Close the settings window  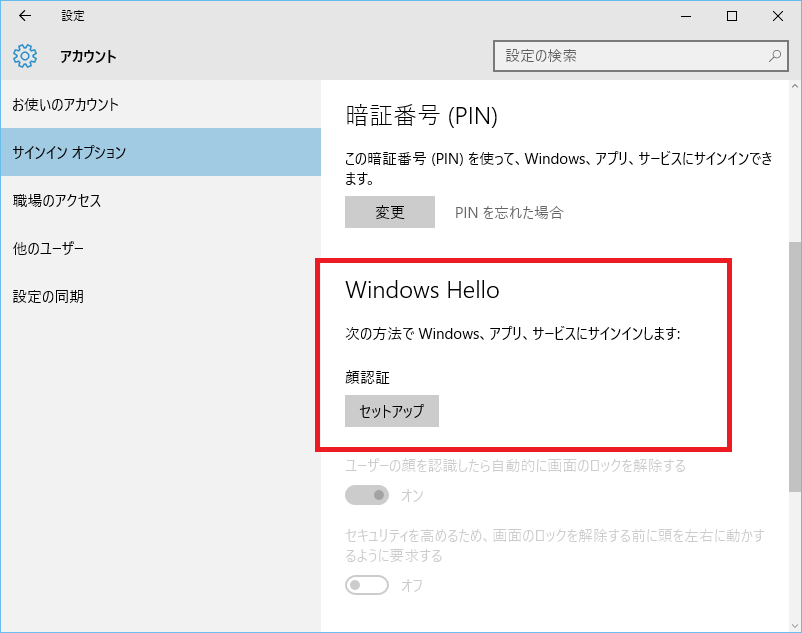[x=778, y=16]
